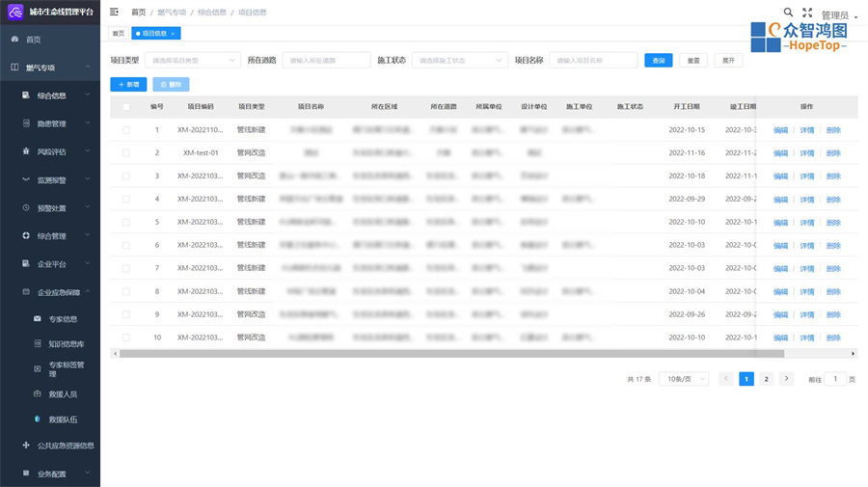This screenshot has width=868, height=487.
Task: Switch to the 项目信息 tab
Action: pos(155,34)
